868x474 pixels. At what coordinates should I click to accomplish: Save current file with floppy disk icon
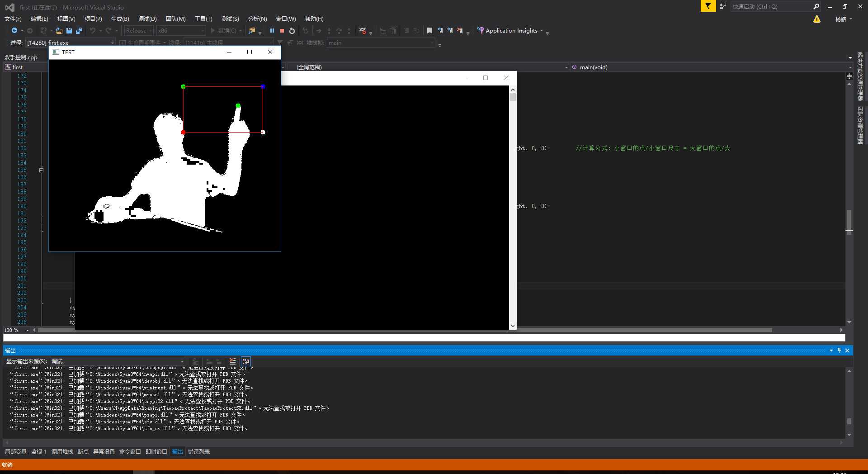(x=69, y=31)
